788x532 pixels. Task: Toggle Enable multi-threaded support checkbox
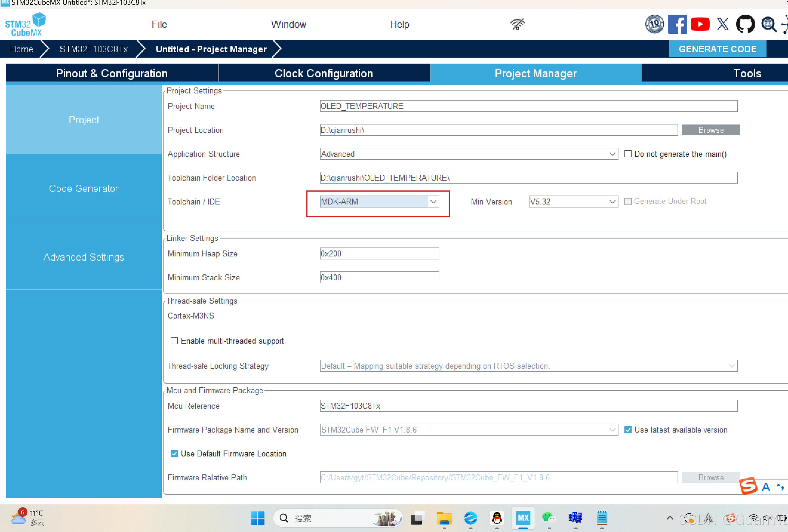click(174, 341)
